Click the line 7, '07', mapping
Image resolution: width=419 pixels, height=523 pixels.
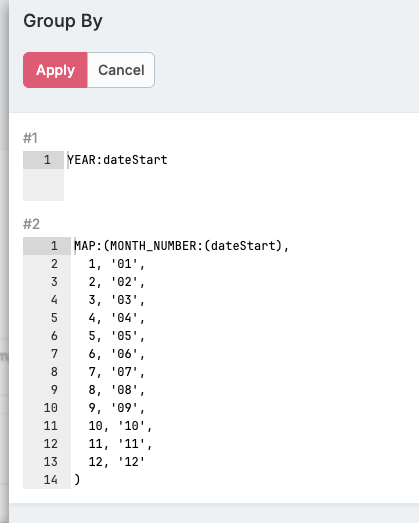[116, 372]
